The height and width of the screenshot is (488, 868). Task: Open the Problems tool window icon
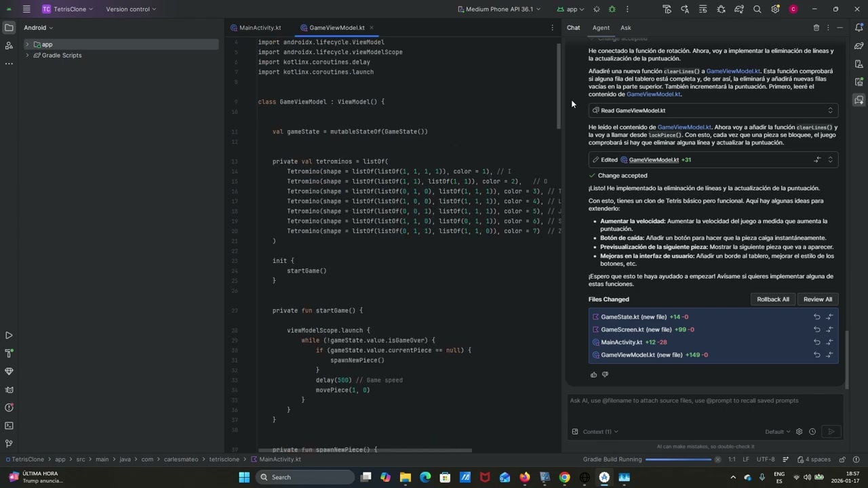click(9, 407)
